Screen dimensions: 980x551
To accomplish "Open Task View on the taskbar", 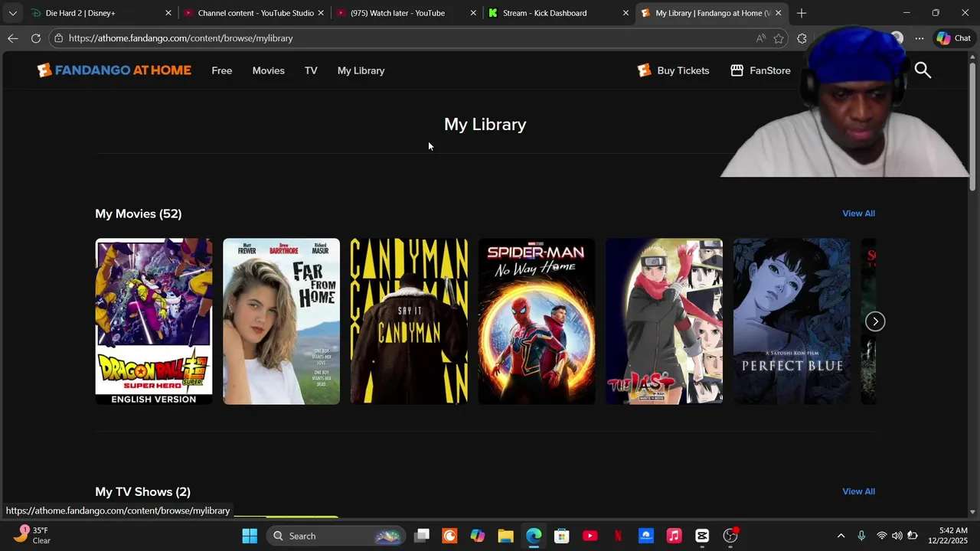I will (422, 536).
